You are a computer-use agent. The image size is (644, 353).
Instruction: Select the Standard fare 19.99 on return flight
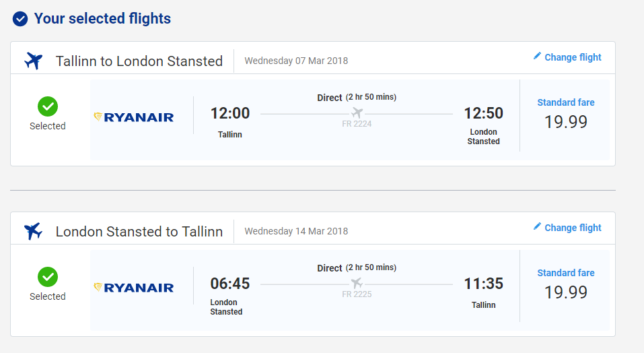(565, 286)
